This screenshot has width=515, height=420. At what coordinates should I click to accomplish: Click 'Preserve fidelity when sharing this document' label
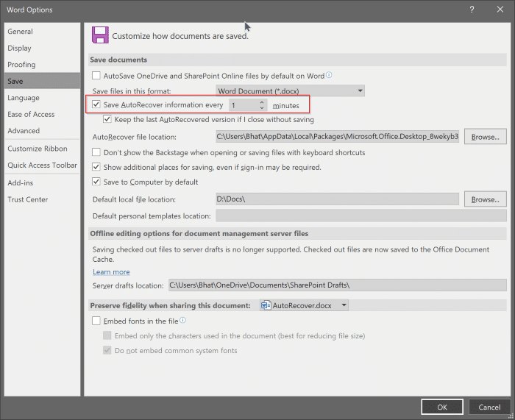point(170,305)
